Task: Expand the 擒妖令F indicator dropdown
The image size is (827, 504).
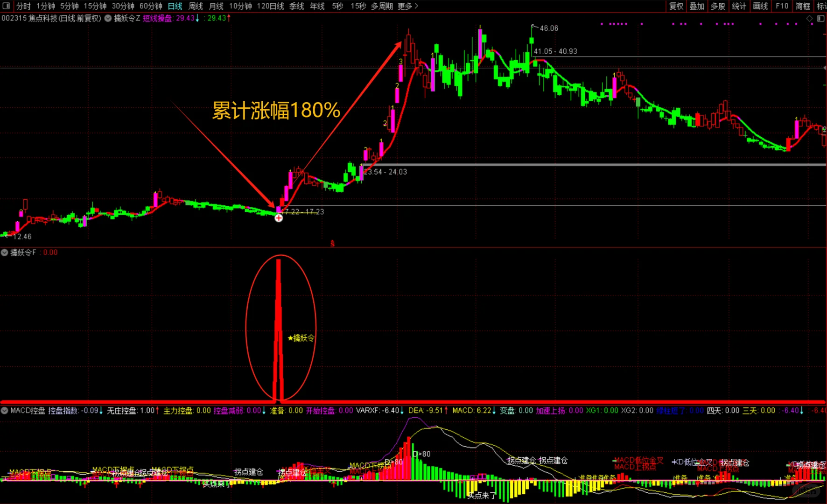Action: 5,252
